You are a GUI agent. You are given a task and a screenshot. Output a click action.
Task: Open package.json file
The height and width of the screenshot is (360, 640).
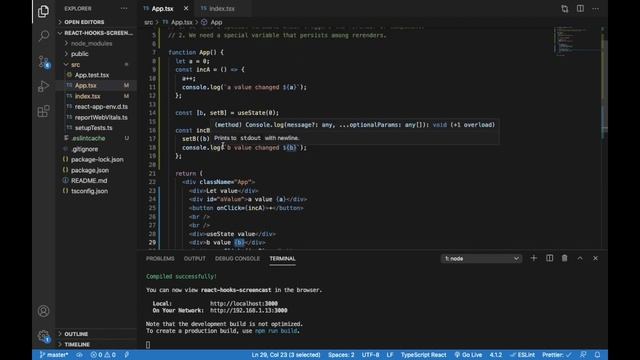coord(90,170)
